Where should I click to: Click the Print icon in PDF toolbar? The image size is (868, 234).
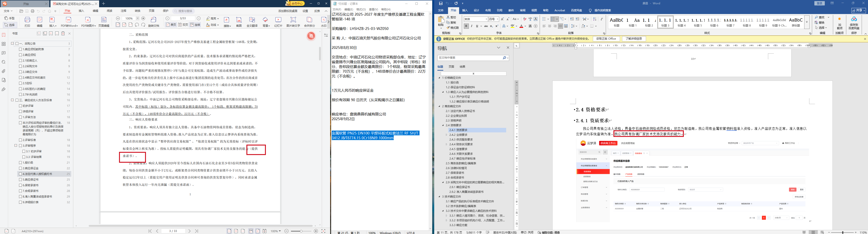tap(27, 21)
